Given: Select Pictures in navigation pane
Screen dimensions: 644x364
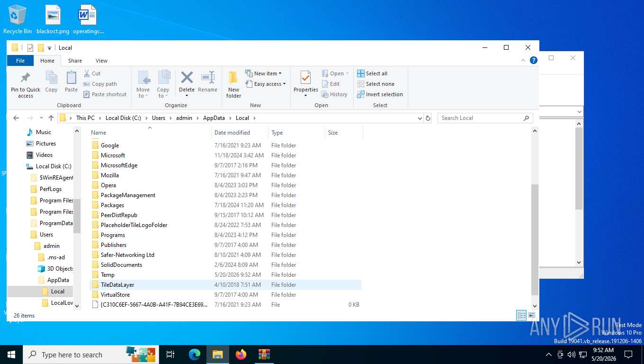Looking at the screenshot, I should 46,144.
